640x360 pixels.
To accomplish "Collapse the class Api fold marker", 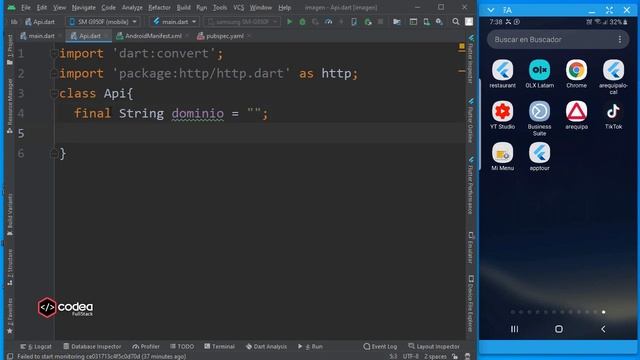I will (54, 93).
